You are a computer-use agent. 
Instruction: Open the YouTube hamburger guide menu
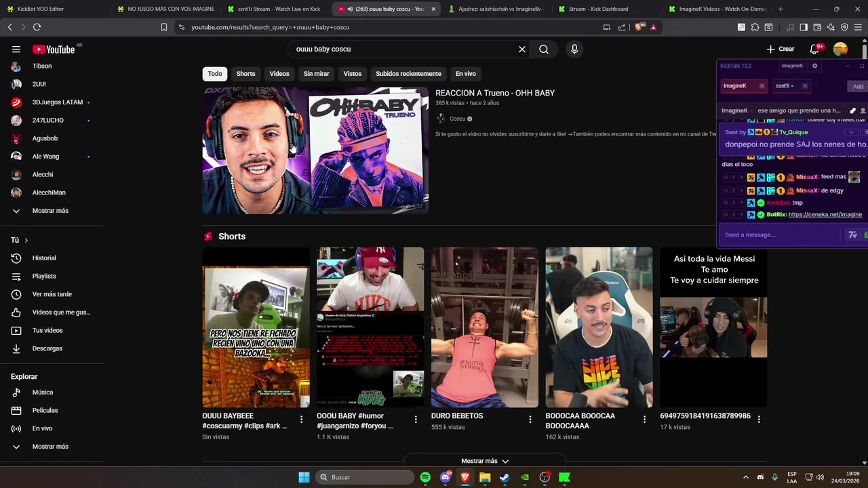(16, 49)
